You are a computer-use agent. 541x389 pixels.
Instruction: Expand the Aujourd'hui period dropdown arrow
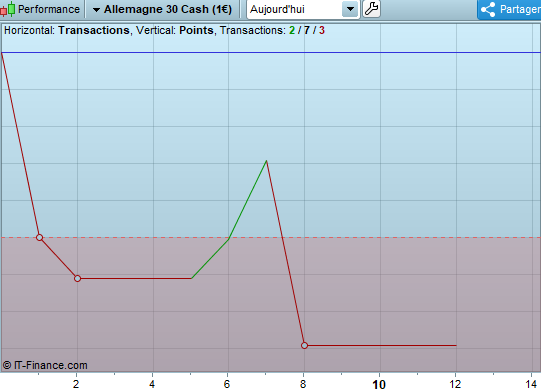click(x=350, y=9)
